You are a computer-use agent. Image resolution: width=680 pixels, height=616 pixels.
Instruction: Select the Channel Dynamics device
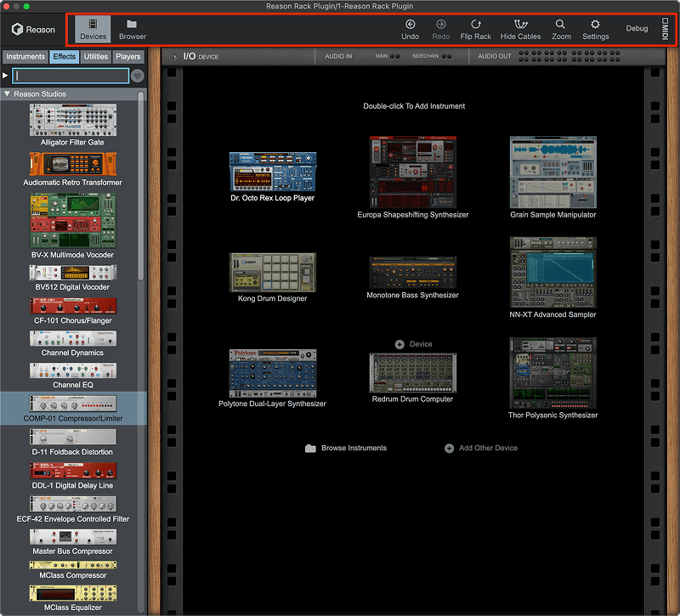[72, 344]
